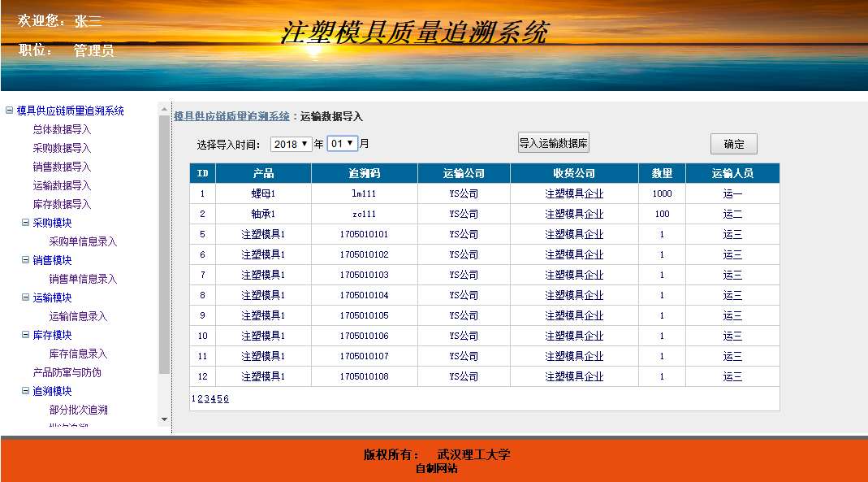Open 总体数据导入 in the sidebar

(x=62, y=129)
